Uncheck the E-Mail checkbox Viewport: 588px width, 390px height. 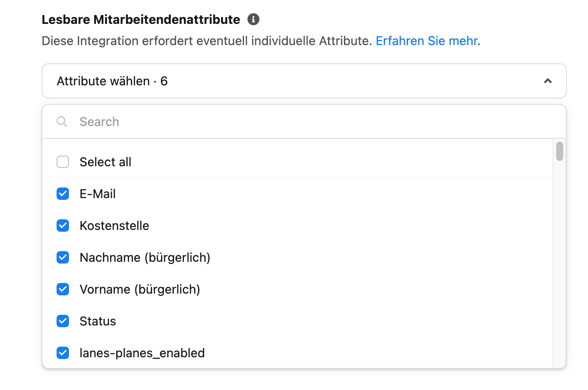[x=63, y=194]
